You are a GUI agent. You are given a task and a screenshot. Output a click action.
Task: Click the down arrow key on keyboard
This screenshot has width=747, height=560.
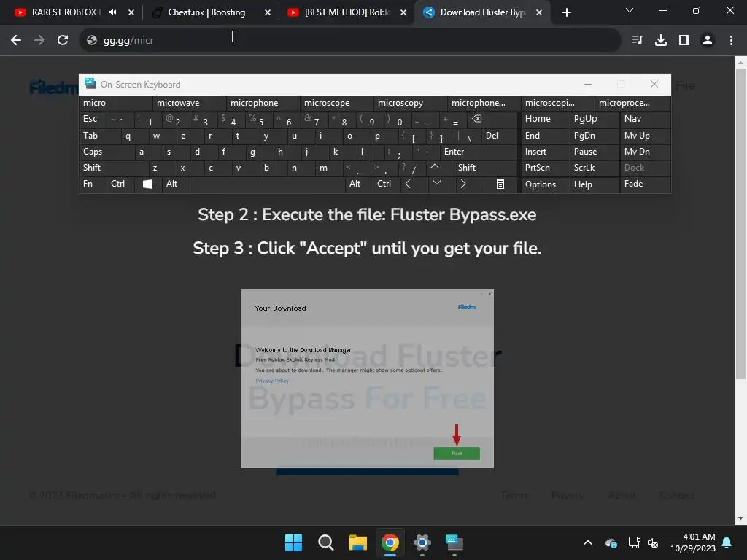coord(436,183)
